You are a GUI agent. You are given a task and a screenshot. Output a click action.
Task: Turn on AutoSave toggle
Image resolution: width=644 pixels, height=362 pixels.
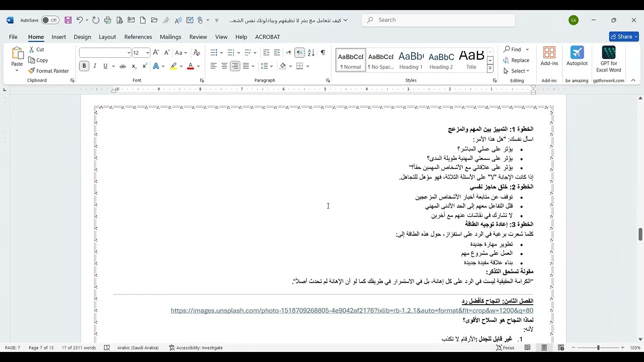point(50,20)
